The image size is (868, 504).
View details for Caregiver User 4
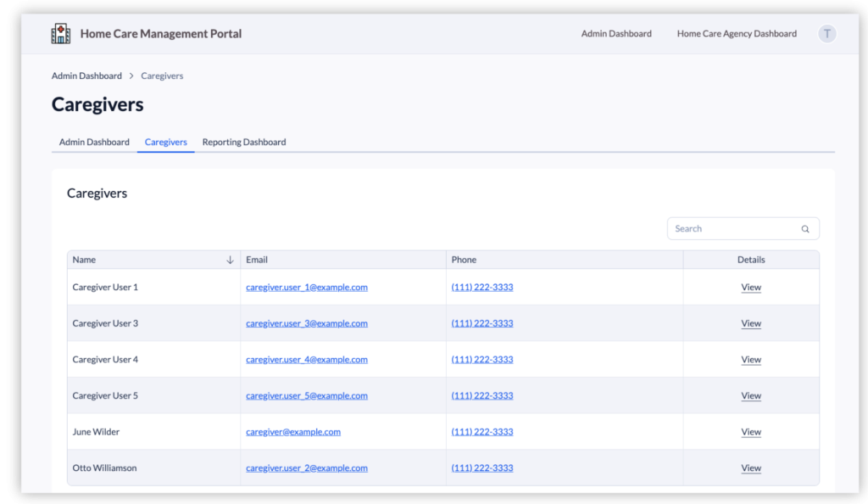point(751,360)
